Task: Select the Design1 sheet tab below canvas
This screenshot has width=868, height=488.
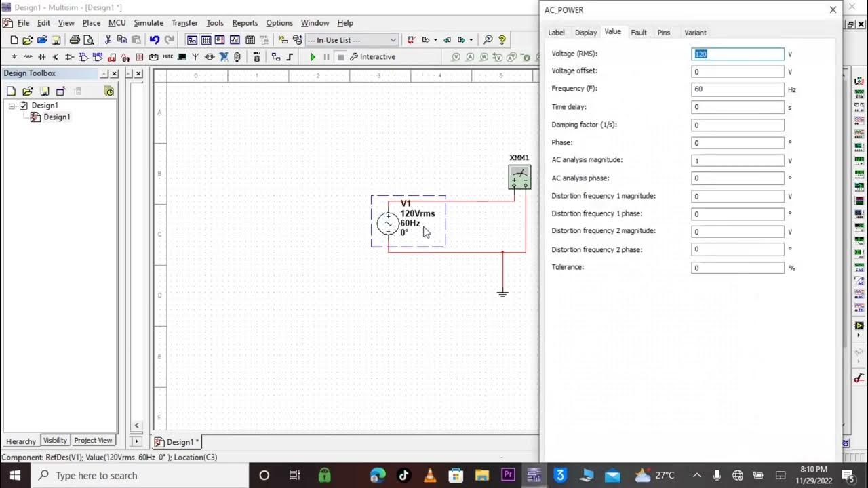Action: coord(177,442)
